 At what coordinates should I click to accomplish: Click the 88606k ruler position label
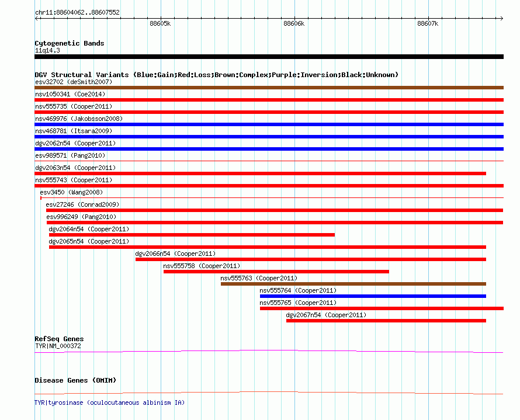(294, 23)
